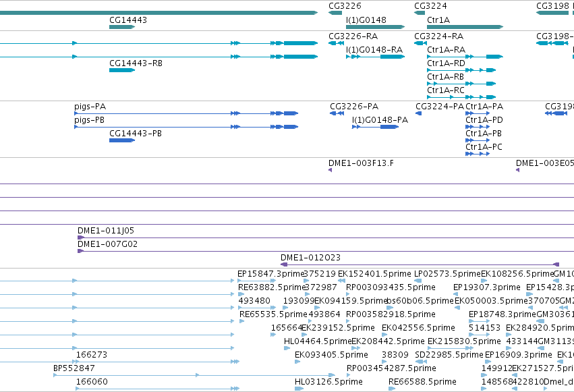Image resolution: width=574 pixels, height=392 pixels.
Task: Select the Ctr1A-PC protein feature
Action: coord(478,154)
